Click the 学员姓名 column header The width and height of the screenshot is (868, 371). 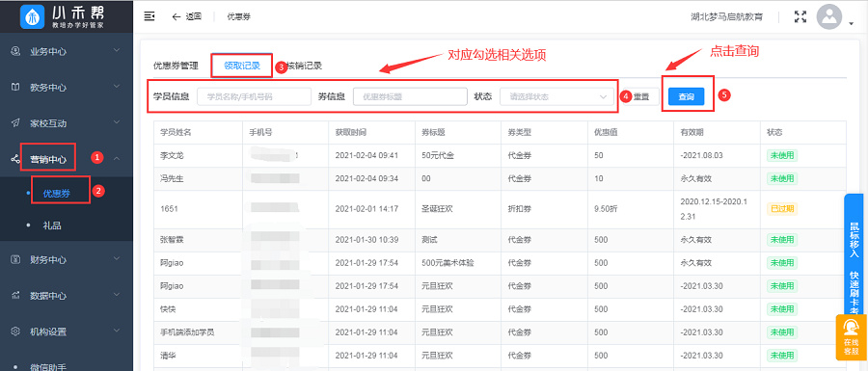(176, 133)
